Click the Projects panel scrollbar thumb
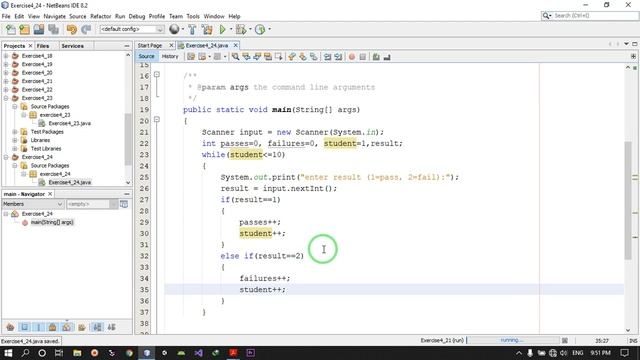This screenshot has width=640, height=360. [x=128, y=139]
